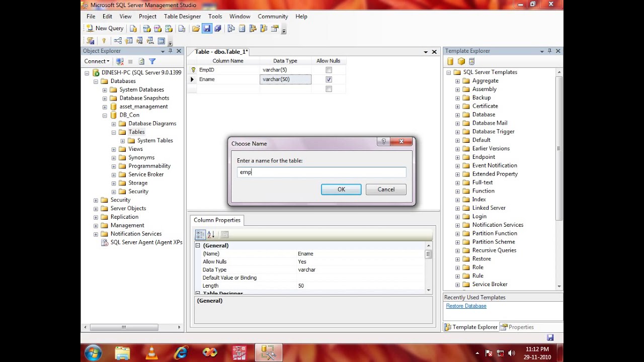Click the Data Type cell varchar(5)
Image resolution: width=644 pixels, height=362 pixels.
(x=285, y=70)
